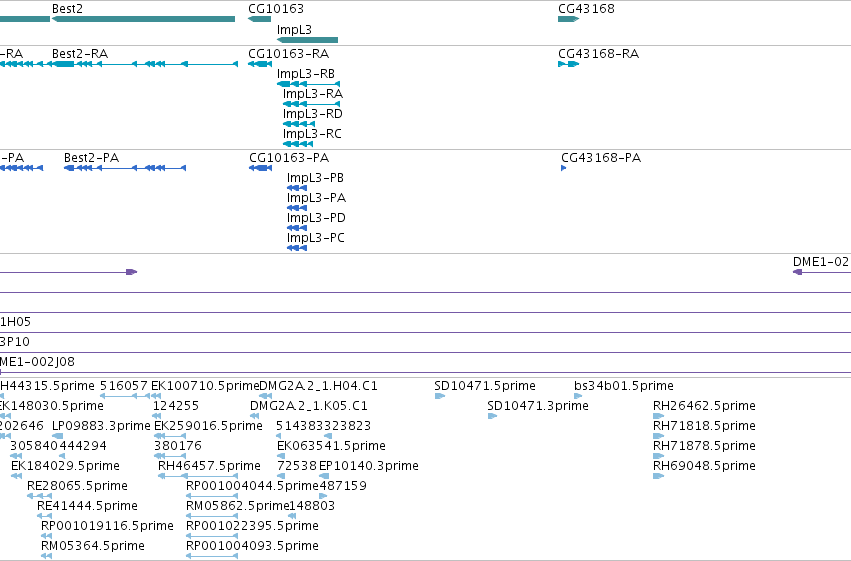Click the 1H05 clone label

[15, 322]
